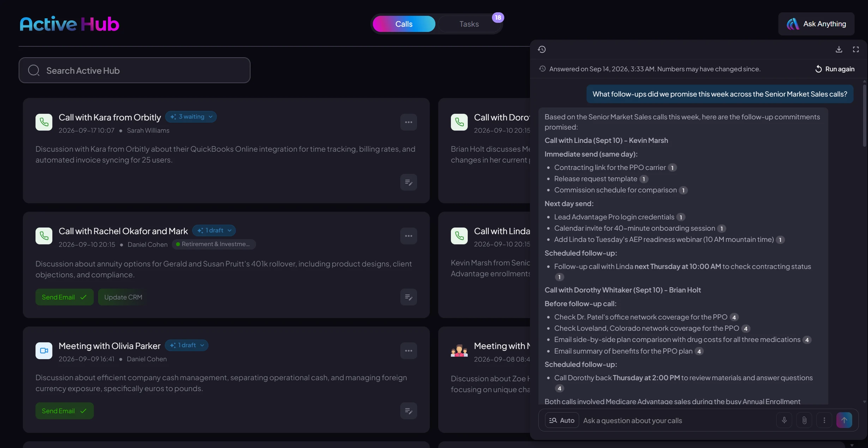Click Run again
Viewport: 868px width, 448px height.
pyautogui.click(x=834, y=69)
